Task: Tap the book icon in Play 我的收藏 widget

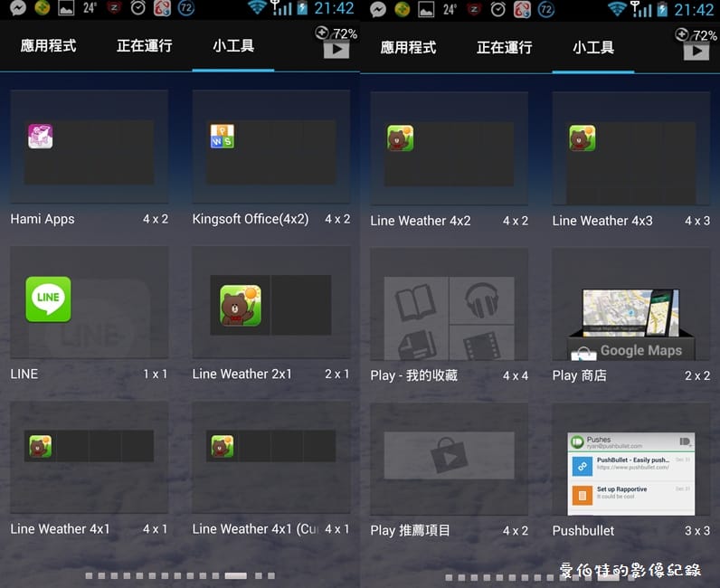Action: pyautogui.click(x=415, y=302)
